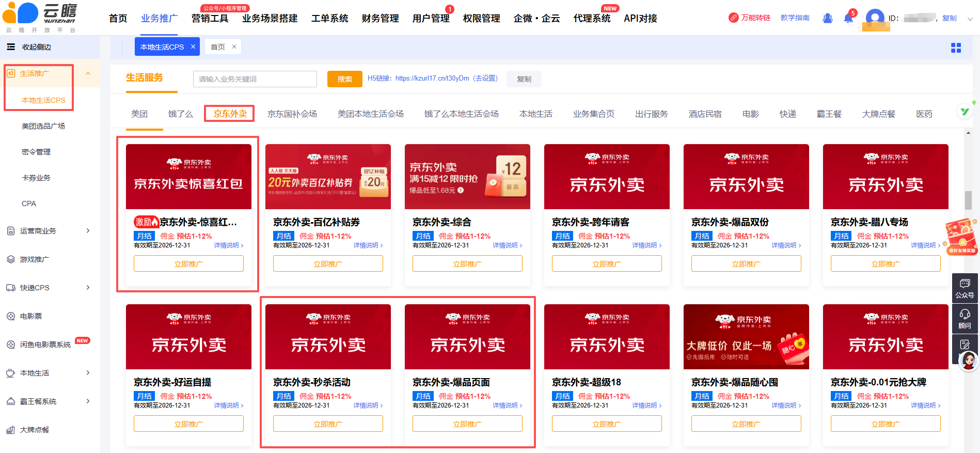Click the 万能转链 link icon
The width and height of the screenshot is (980, 453).
click(733, 18)
